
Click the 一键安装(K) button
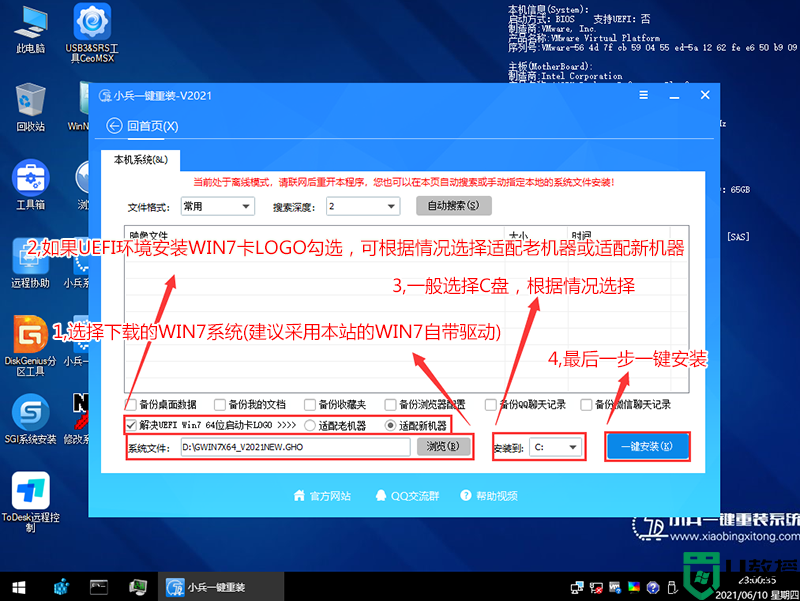[647, 446]
